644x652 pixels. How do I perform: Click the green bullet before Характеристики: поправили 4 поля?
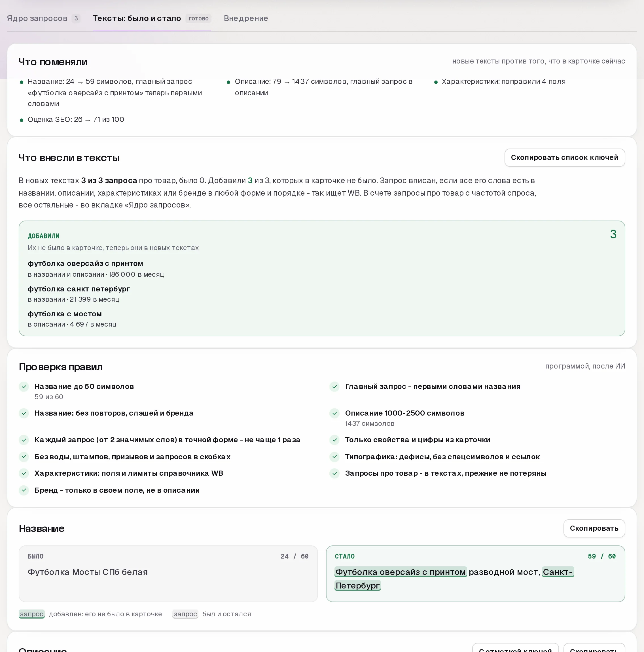[436, 82]
